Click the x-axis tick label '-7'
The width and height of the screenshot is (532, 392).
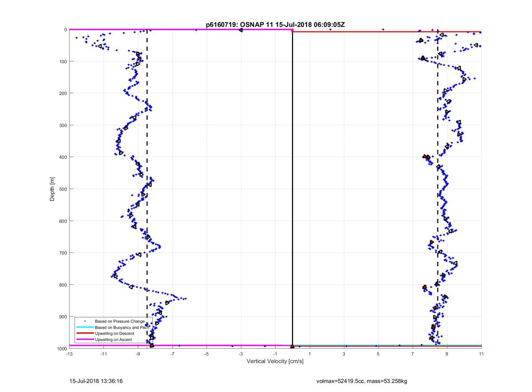tap(172, 354)
